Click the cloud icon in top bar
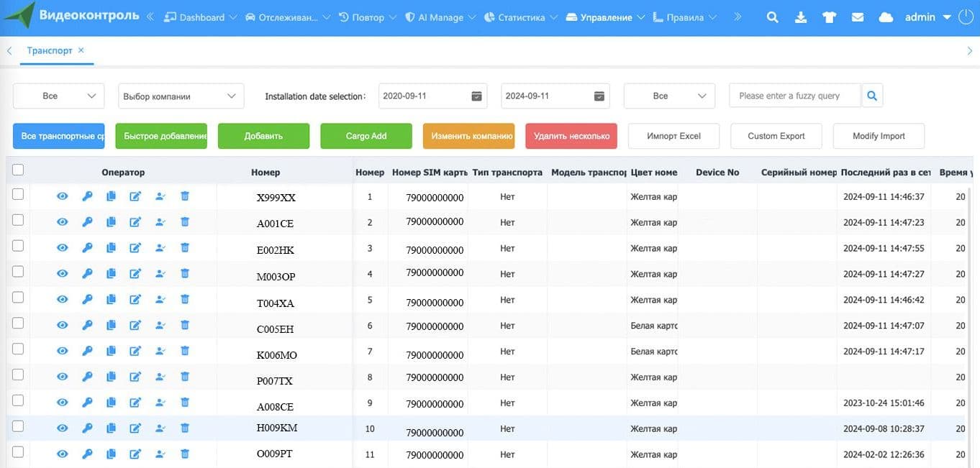Image resolution: width=980 pixels, height=468 pixels. (x=886, y=17)
